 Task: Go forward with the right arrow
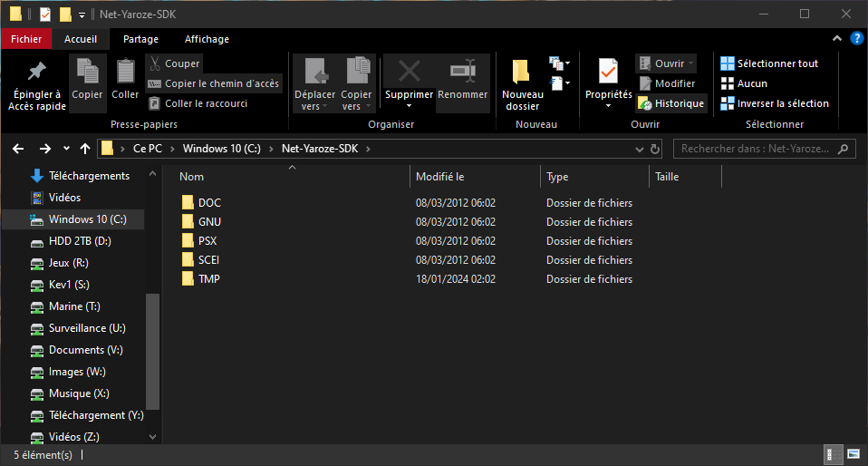click(x=44, y=149)
